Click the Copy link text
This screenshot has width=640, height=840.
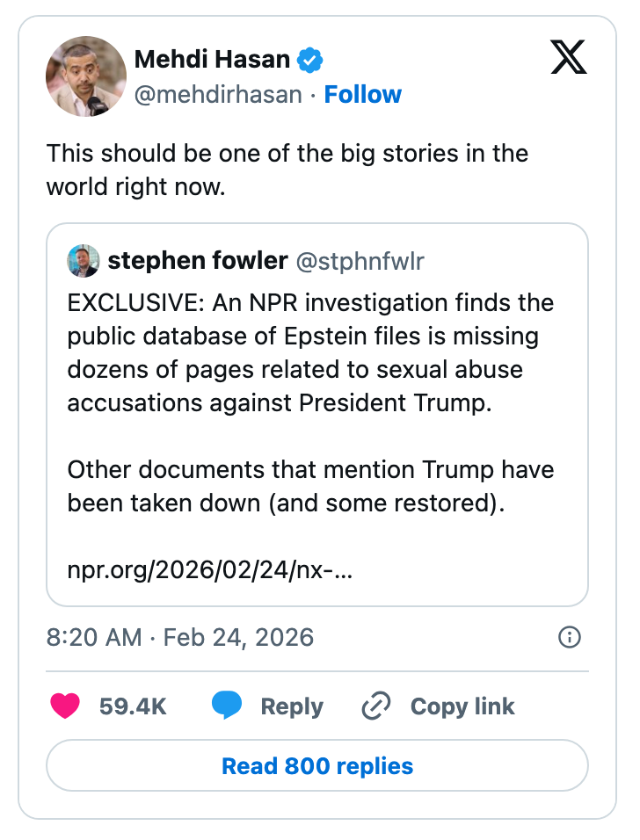point(462,706)
